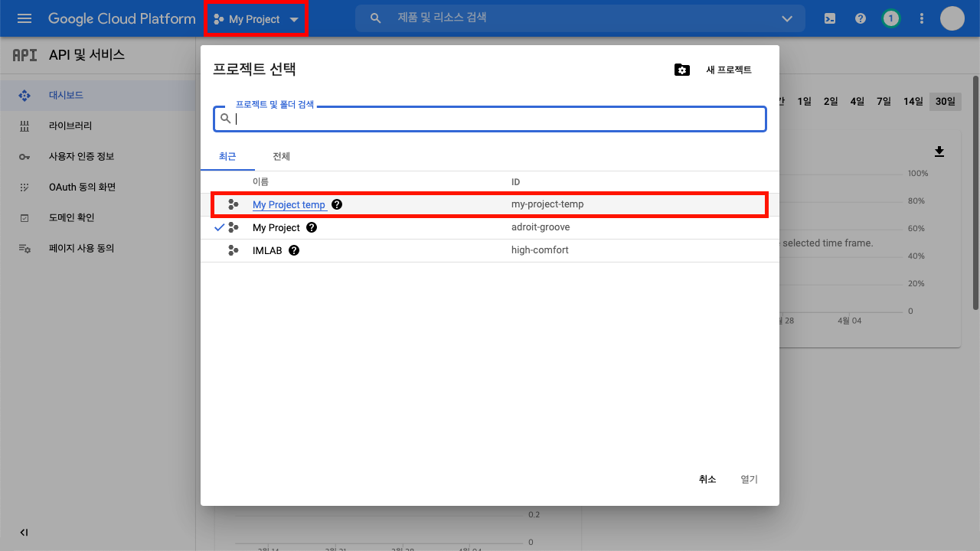Open the My Project temp link
The height and width of the screenshot is (551, 980).
point(289,205)
